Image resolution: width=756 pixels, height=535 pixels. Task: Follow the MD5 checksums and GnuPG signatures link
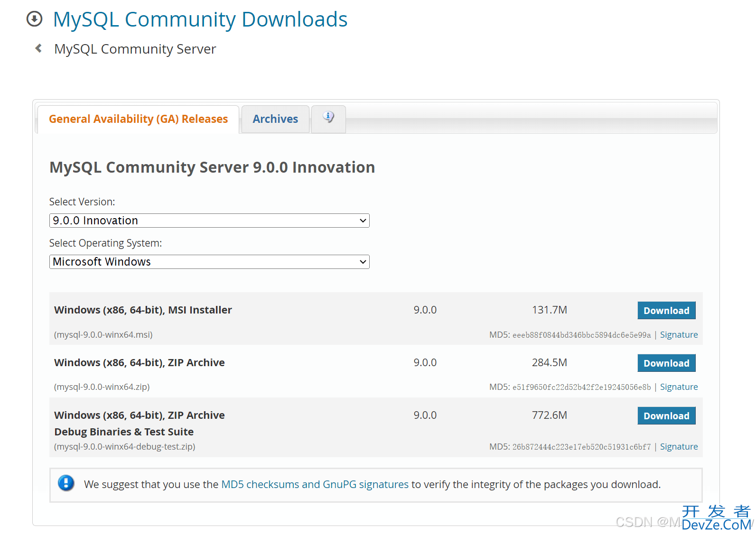coord(315,484)
